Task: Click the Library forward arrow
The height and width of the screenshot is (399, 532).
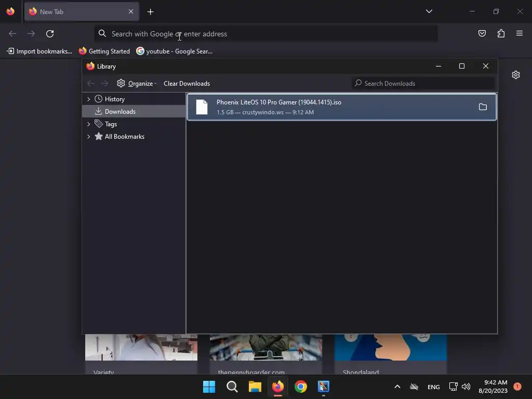Action: click(104, 84)
